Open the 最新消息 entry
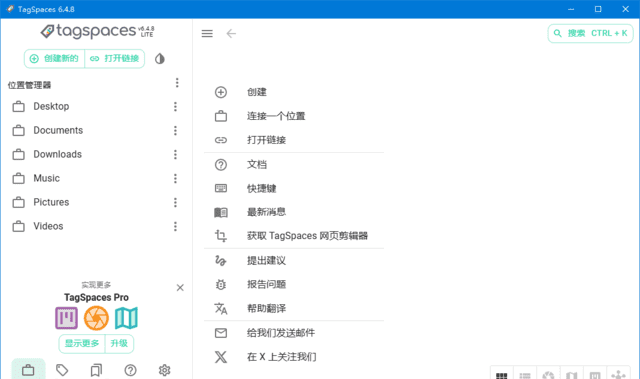 click(294, 212)
